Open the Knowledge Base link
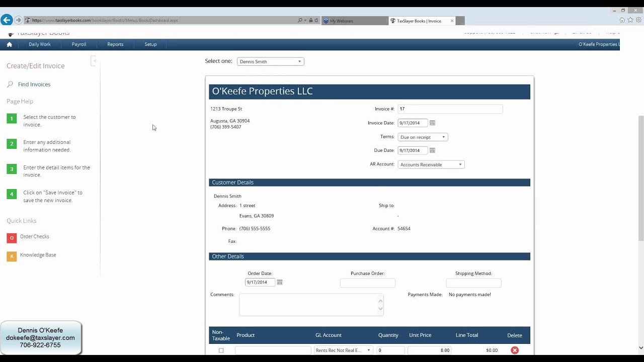The height and width of the screenshot is (362, 644). tap(38, 255)
